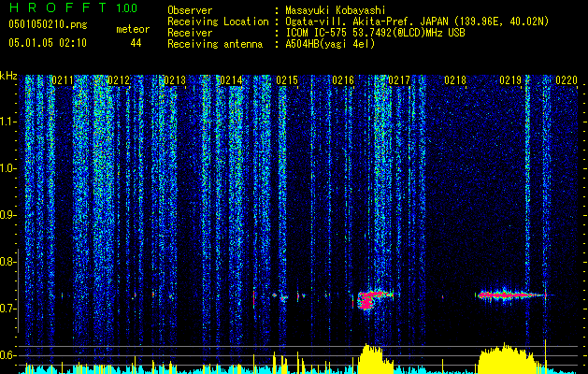The height and width of the screenshot is (374, 588).
Task: Click the 0.6 frequency axis label
Action: point(7,355)
